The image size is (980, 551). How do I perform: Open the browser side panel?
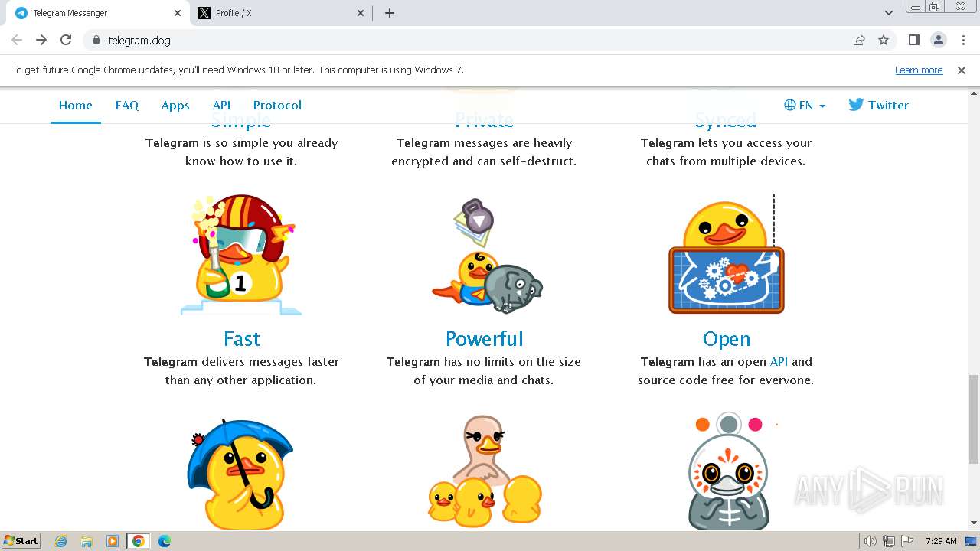pyautogui.click(x=914, y=40)
